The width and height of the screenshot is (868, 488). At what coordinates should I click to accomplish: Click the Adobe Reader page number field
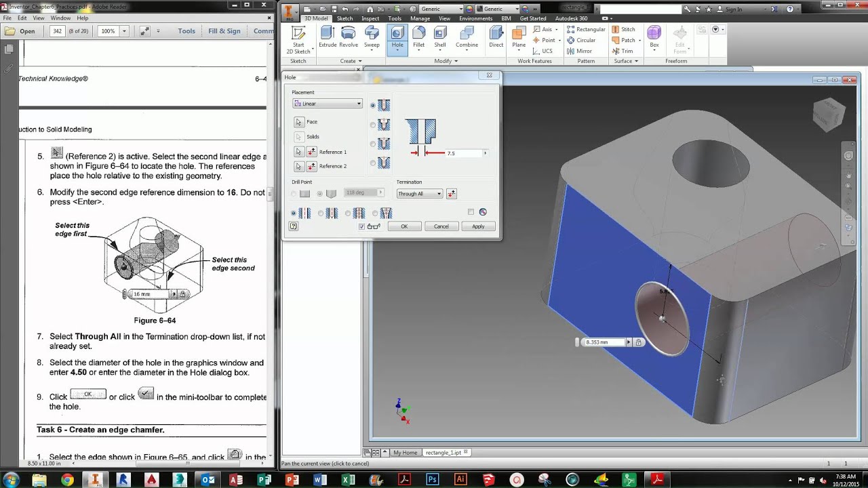point(57,31)
